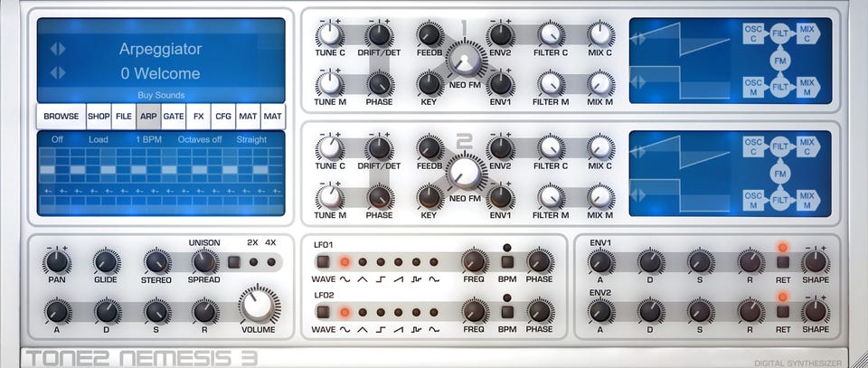Select the LFO2 sawtooth waveform
This screenshot has height=368, width=868.
click(398, 312)
